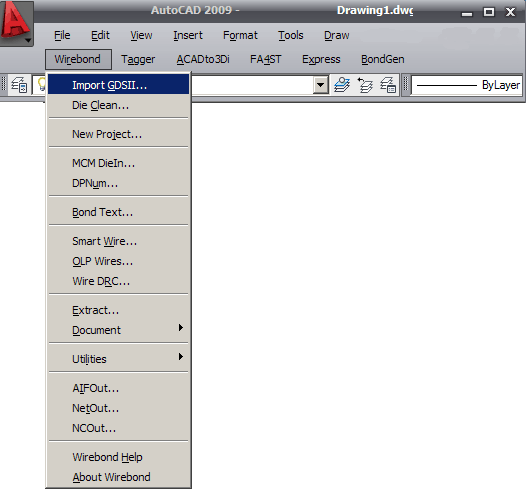Choose Bond Text... menu entry
The height and width of the screenshot is (497, 526).
118,212
